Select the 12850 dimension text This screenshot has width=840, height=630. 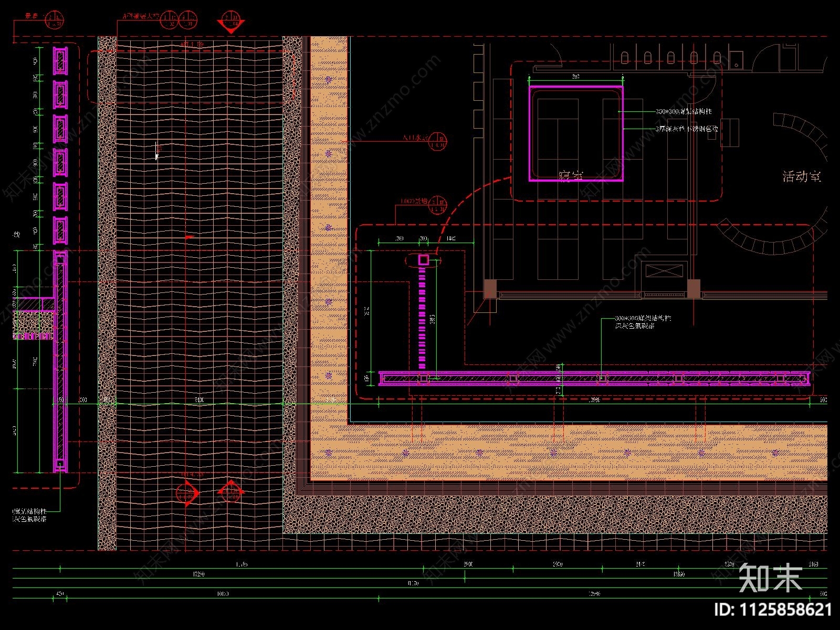[x=679, y=574]
